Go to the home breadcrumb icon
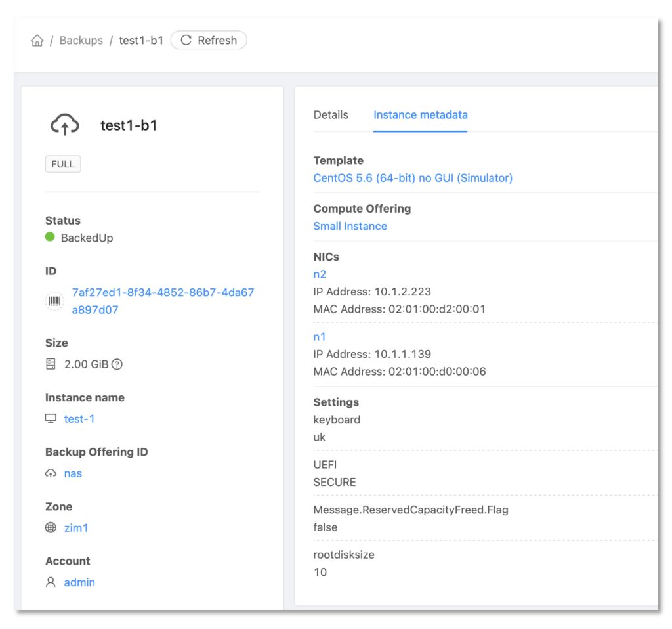 coord(37,40)
